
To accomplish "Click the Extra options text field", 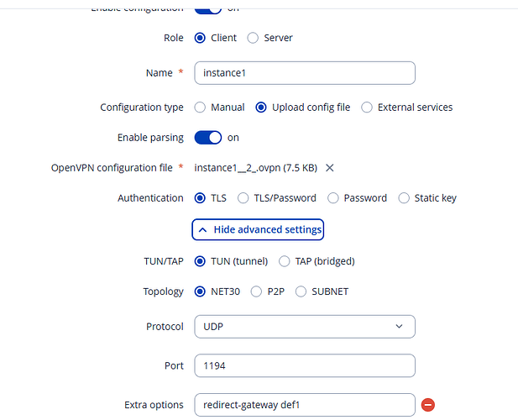I will (x=304, y=405).
